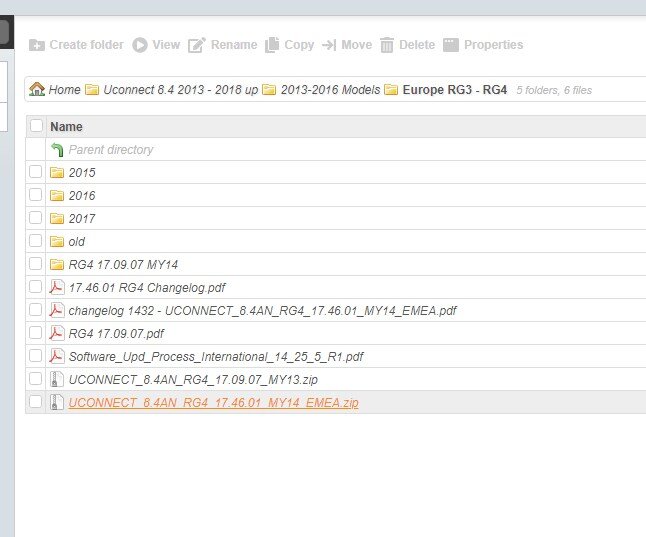
Task: Click the '5 folders, 6 files' summary text
Action: click(x=554, y=90)
